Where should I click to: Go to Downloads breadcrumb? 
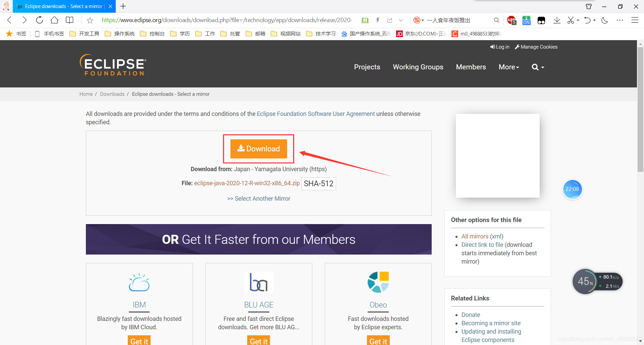coord(112,94)
